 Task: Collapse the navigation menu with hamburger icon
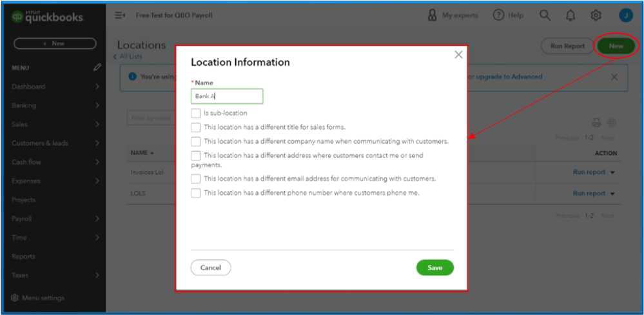pyautogui.click(x=120, y=15)
